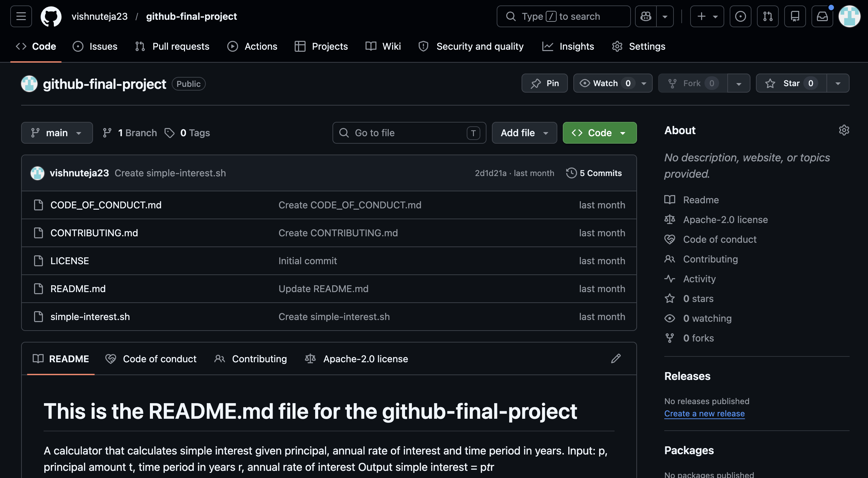The width and height of the screenshot is (868, 478).
Task: Open the notifications inbox icon
Action: click(822, 16)
